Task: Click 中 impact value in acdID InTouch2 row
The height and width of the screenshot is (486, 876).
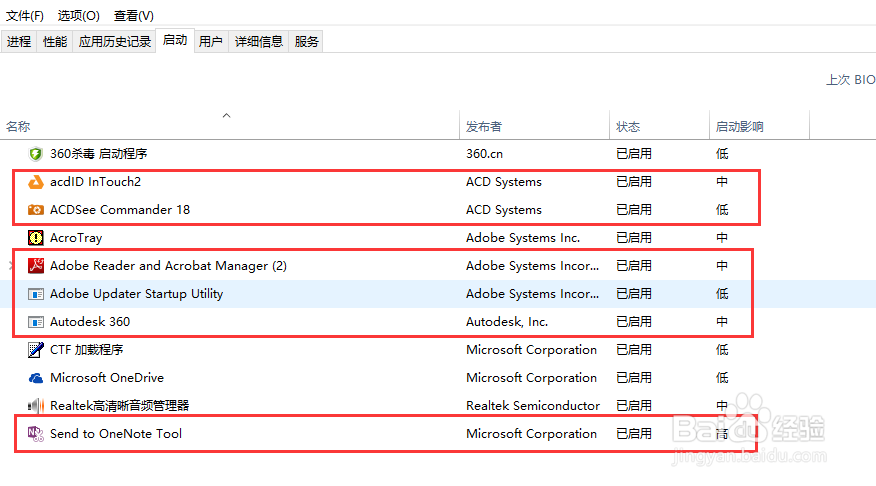Action: point(722,182)
